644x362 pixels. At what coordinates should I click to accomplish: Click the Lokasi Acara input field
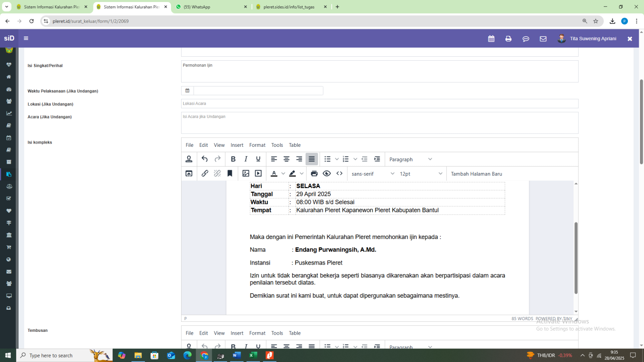pyautogui.click(x=380, y=103)
